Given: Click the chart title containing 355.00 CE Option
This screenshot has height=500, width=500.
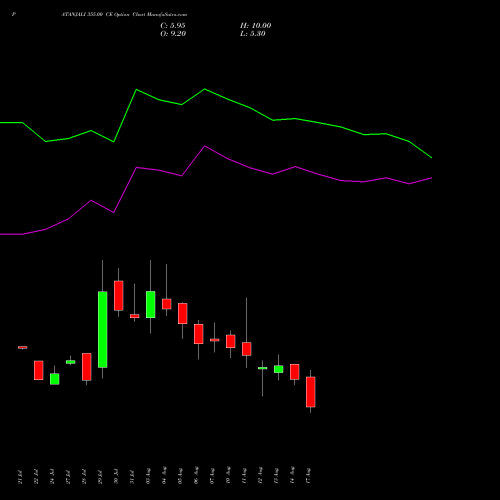Looking at the screenshot, I should (x=124, y=15).
